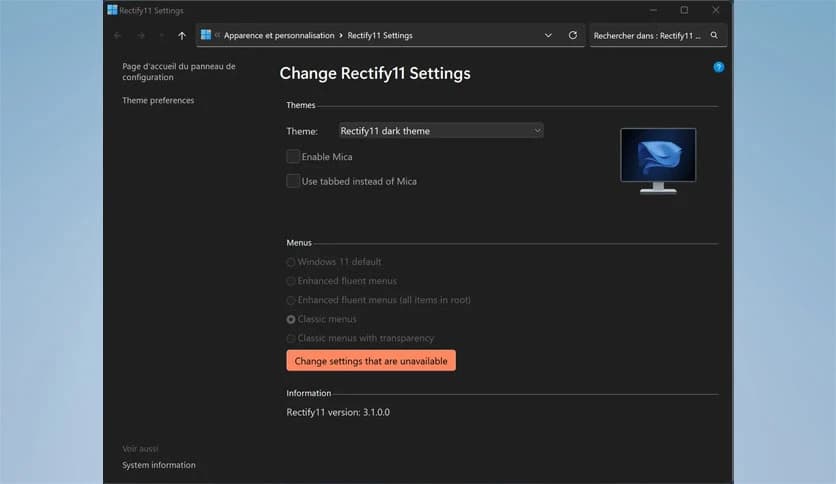Refresh the Rectify11 Settings page
Image resolution: width=836 pixels, height=484 pixels.
[x=573, y=35]
